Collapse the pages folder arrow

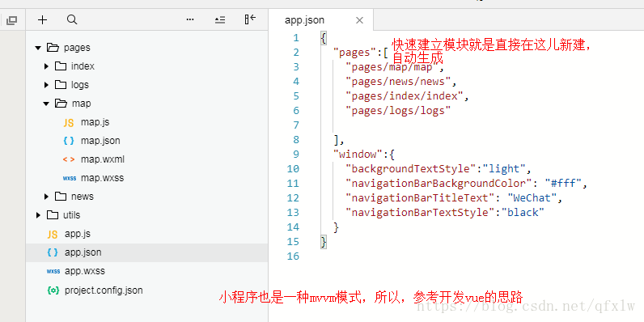tap(38, 48)
